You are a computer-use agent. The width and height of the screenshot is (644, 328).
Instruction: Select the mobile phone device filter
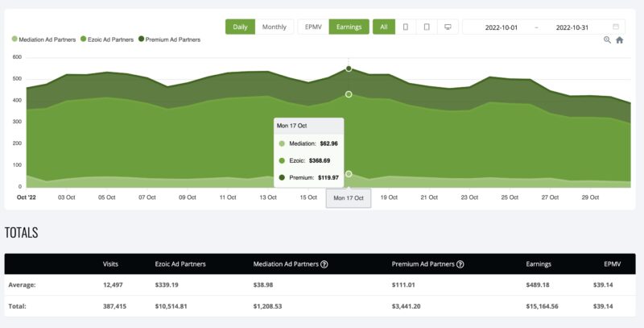pos(406,27)
